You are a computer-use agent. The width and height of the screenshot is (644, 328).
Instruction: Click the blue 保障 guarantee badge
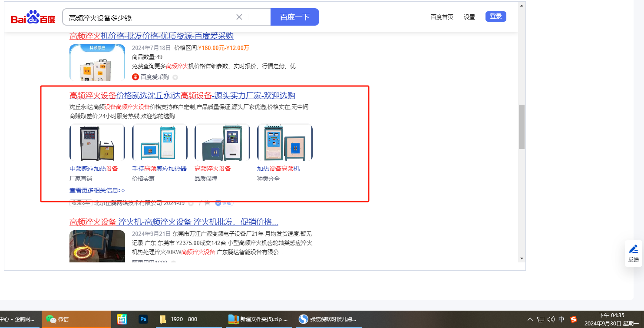(x=224, y=203)
